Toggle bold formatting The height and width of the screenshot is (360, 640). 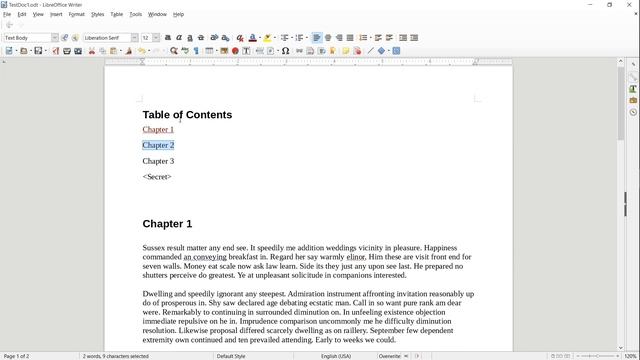[168, 38]
